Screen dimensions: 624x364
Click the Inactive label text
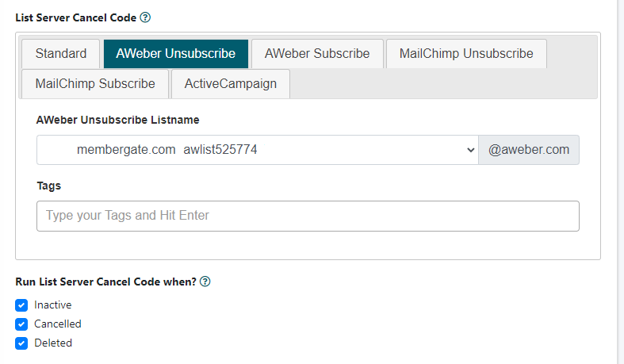coord(53,305)
